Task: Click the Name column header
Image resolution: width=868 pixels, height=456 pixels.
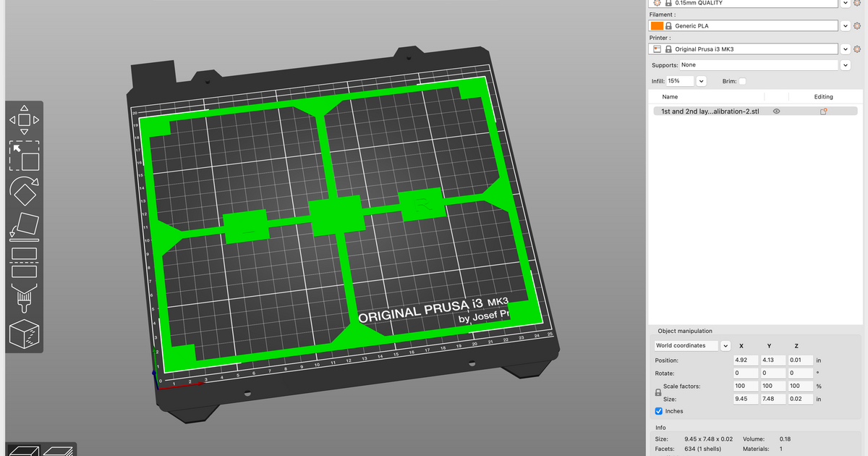Action: click(x=671, y=96)
